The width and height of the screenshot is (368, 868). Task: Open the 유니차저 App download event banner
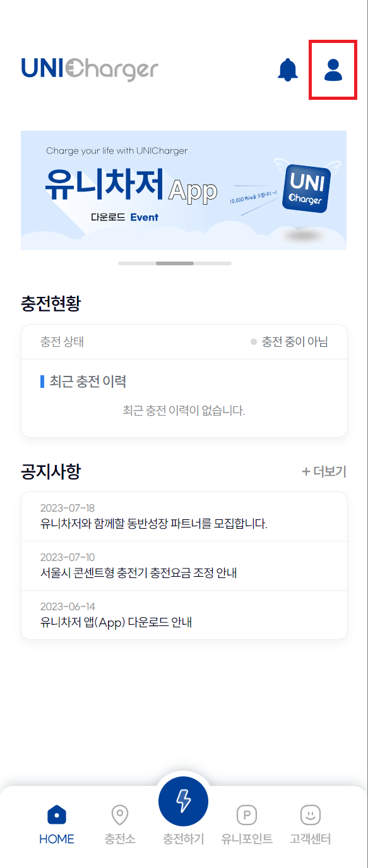pos(184,190)
